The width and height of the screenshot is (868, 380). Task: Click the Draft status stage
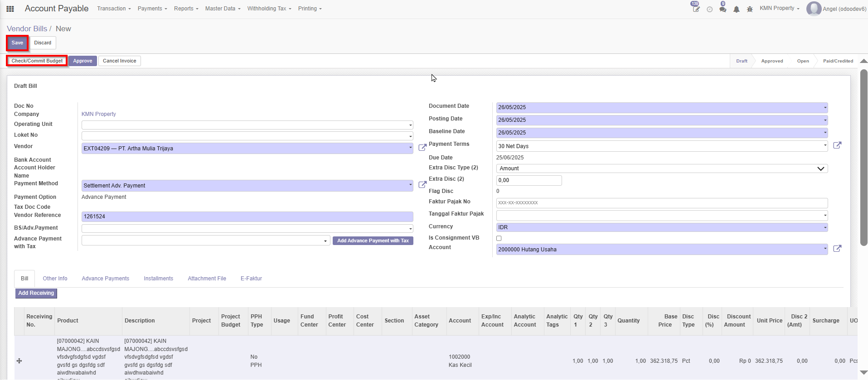coord(742,61)
